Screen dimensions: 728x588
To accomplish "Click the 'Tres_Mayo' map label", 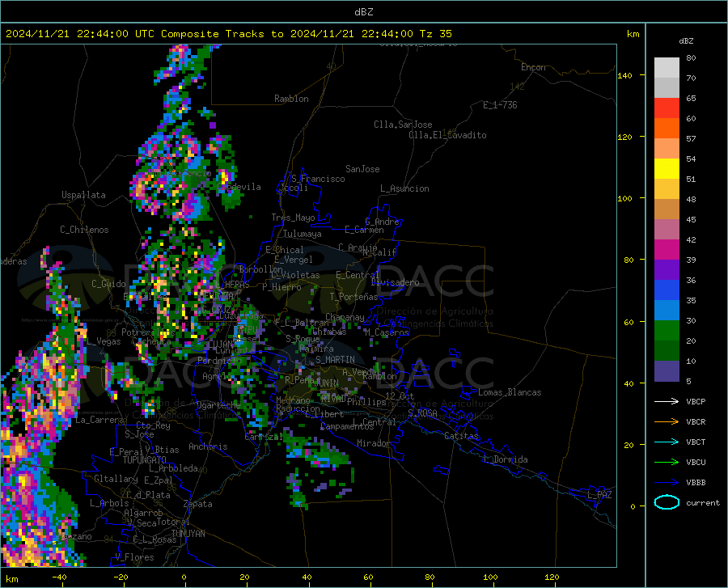I will point(293,218).
